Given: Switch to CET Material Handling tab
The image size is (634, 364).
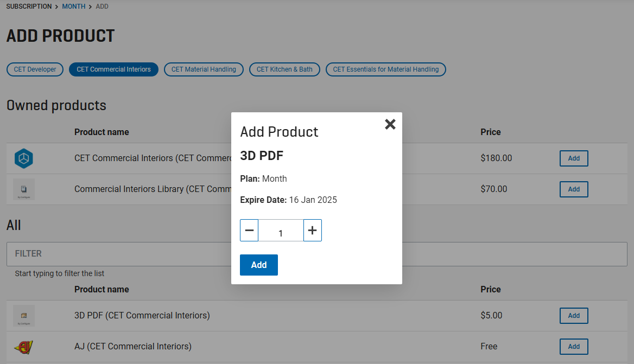Looking at the screenshot, I should click(x=204, y=69).
